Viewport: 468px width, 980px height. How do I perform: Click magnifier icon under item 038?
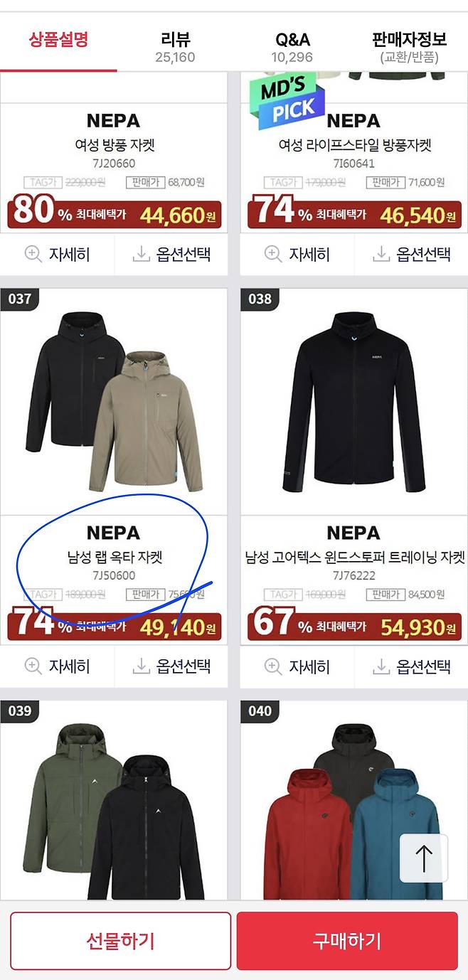[273, 666]
